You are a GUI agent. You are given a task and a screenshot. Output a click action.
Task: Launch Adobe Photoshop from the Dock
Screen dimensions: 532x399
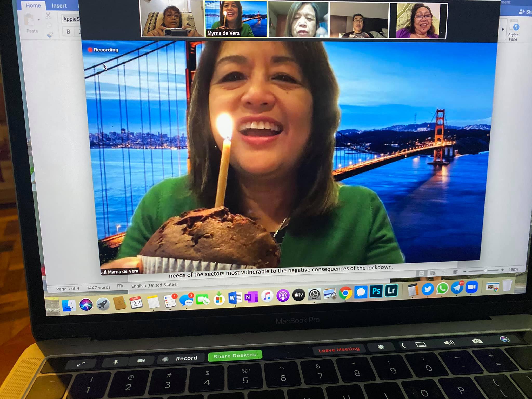376,291
